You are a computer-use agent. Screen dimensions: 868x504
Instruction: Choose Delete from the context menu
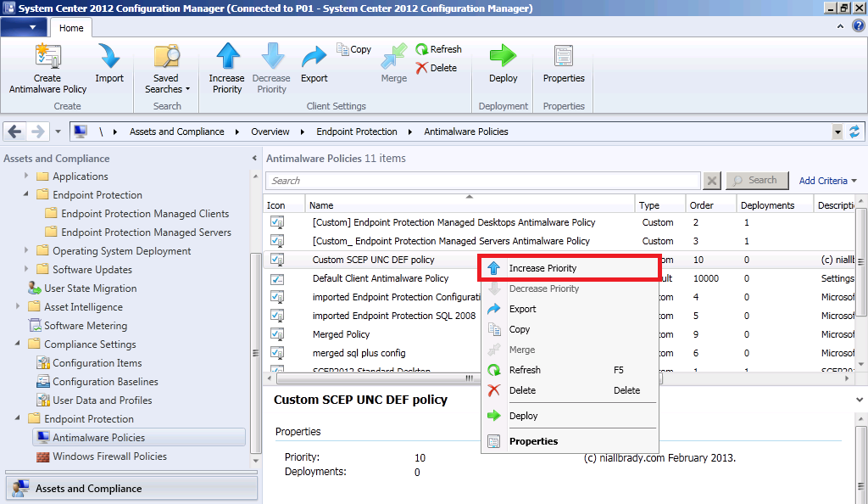click(x=570, y=390)
